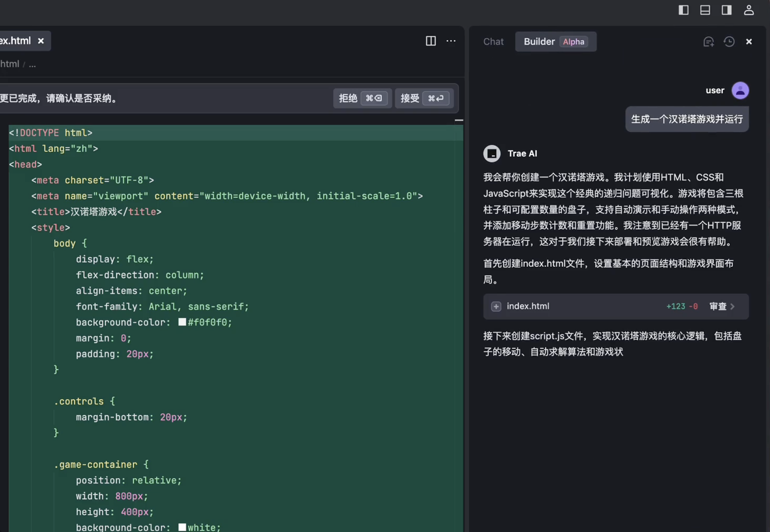
Task: Open the chat history clock icon
Action: pyautogui.click(x=729, y=42)
